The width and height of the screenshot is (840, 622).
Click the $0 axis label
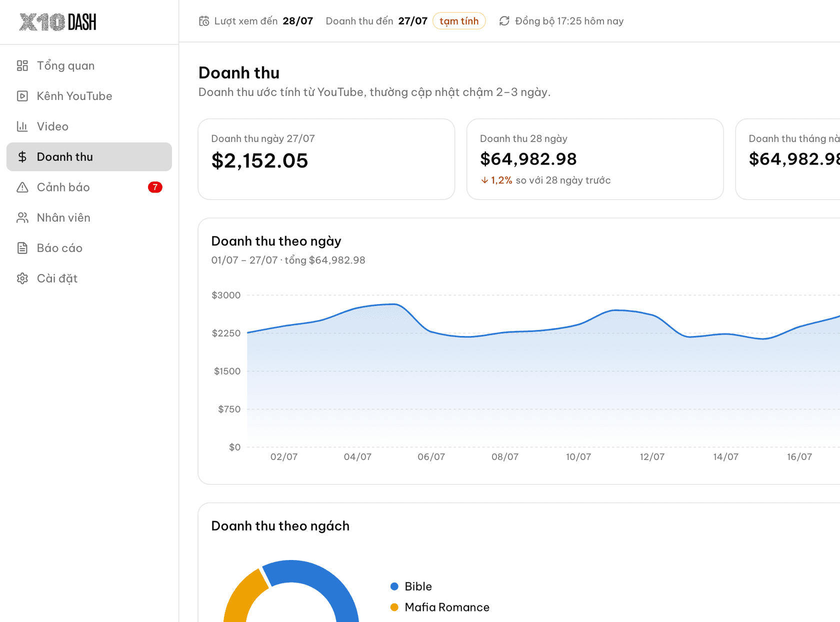(x=234, y=447)
